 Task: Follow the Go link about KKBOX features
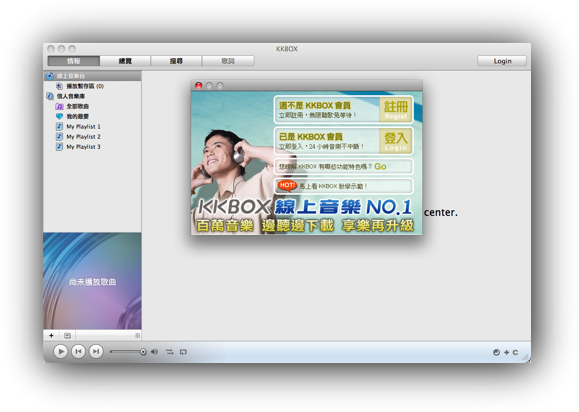click(x=380, y=166)
